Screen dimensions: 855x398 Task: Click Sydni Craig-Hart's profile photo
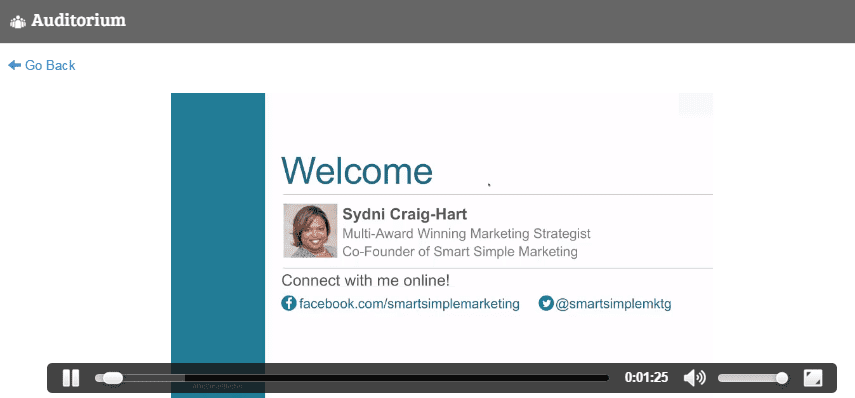point(310,231)
